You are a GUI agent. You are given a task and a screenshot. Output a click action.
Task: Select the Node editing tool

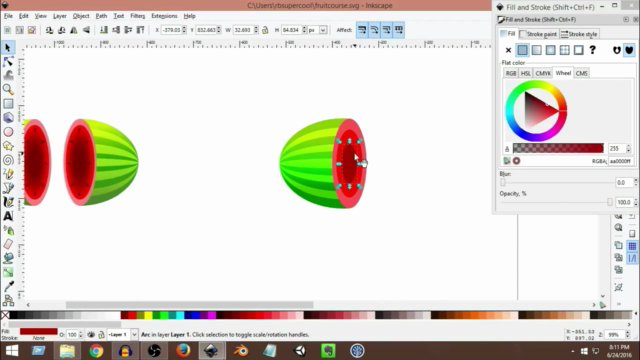pos(8,62)
